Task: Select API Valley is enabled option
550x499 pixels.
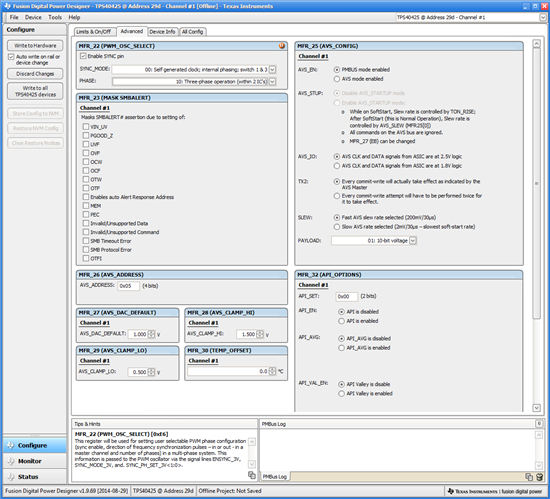Action: [341, 393]
